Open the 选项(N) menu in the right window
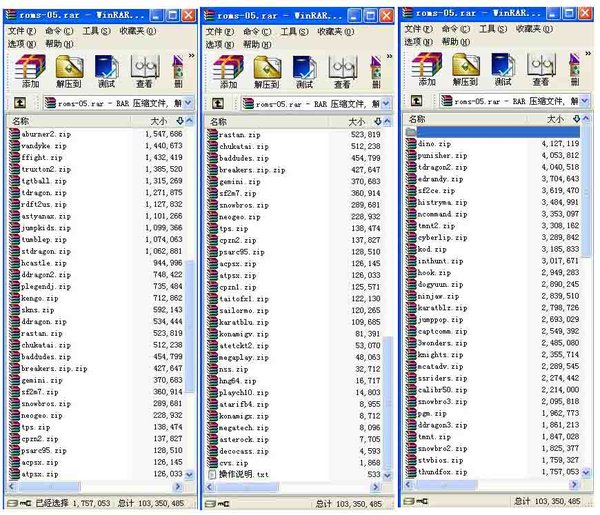 point(419,42)
